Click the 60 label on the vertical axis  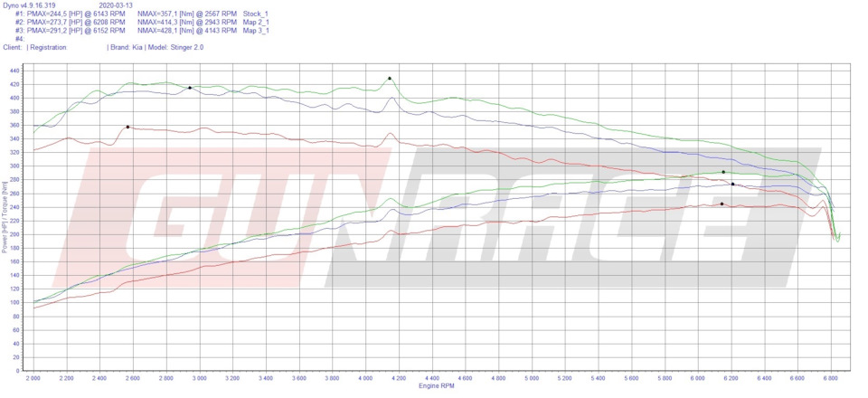coord(16,330)
